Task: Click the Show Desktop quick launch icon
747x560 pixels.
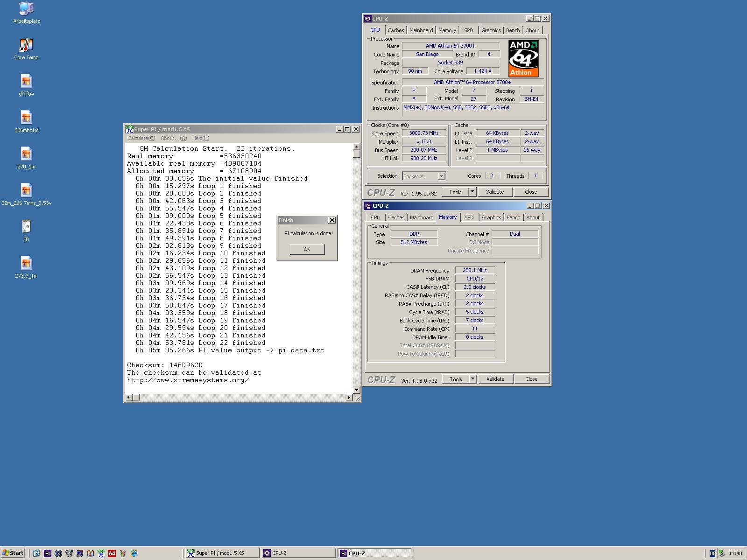Action: click(x=36, y=553)
